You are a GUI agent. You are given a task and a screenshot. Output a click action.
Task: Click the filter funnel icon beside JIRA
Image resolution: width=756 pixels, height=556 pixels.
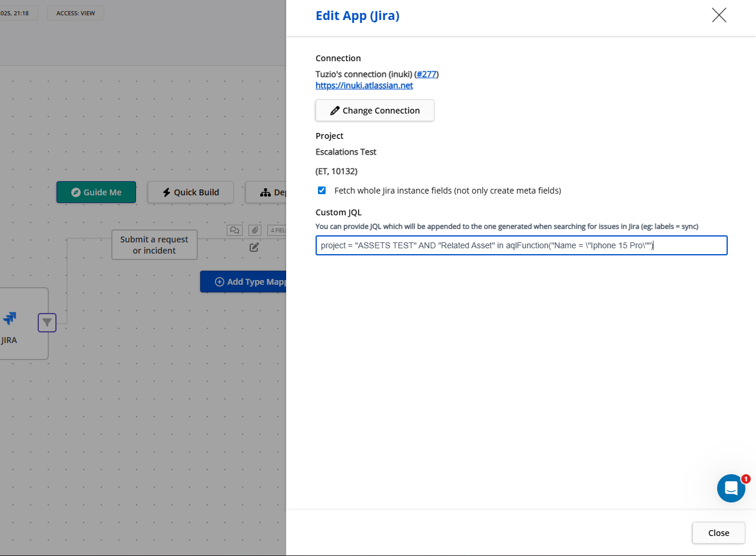tap(47, 322)
